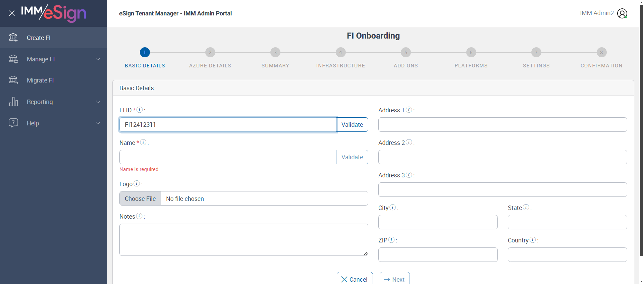Click the Address 1 info icon
Screen dimensions: 644x284
click(x=409, y=110)
